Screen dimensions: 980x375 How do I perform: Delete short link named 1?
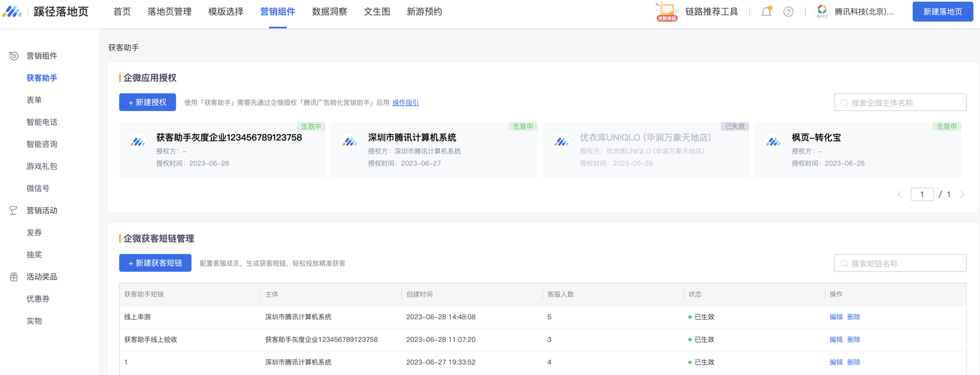854,362
